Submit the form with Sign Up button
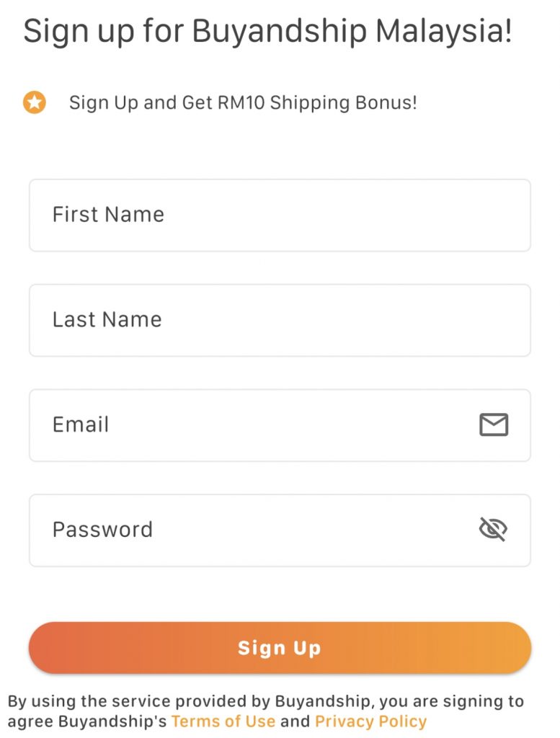The height and width of the screenshot is (738, 560). pos(280,648)
